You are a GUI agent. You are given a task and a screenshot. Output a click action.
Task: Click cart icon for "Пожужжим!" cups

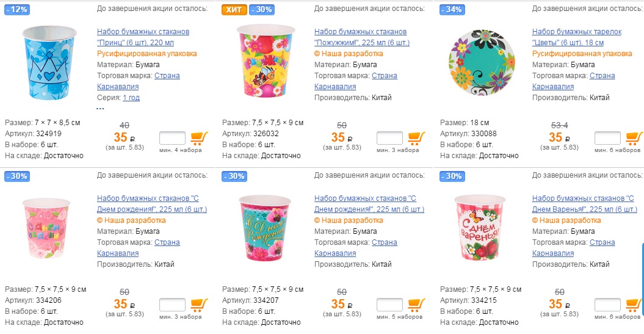click(416, 138)
